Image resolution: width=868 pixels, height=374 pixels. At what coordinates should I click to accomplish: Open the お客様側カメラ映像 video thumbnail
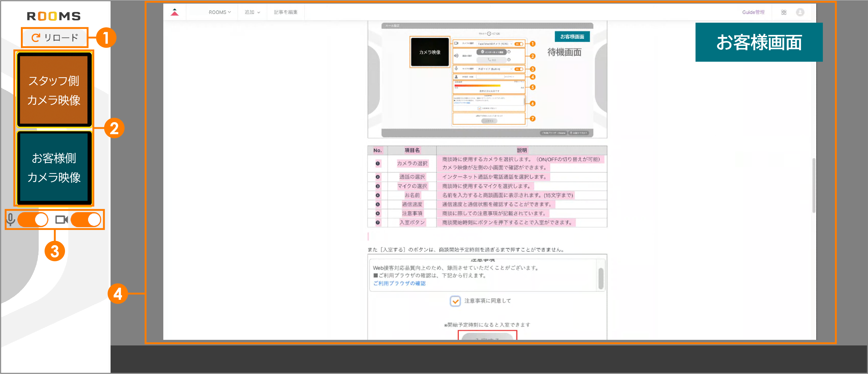54,167
